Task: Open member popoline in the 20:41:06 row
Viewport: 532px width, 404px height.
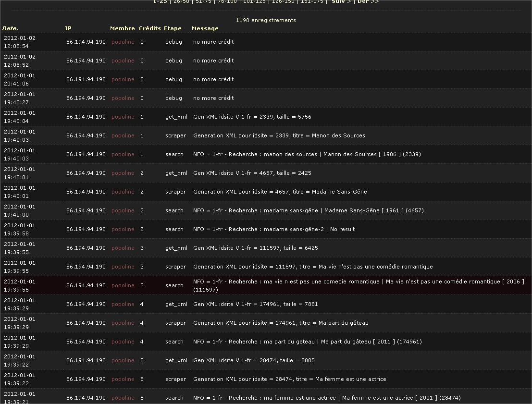Action: click(x=123, y=79)
